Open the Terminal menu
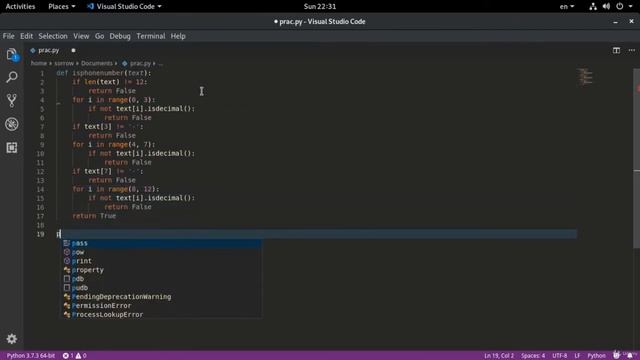Viewport: 640px width, 360px height. click(151, 36)
